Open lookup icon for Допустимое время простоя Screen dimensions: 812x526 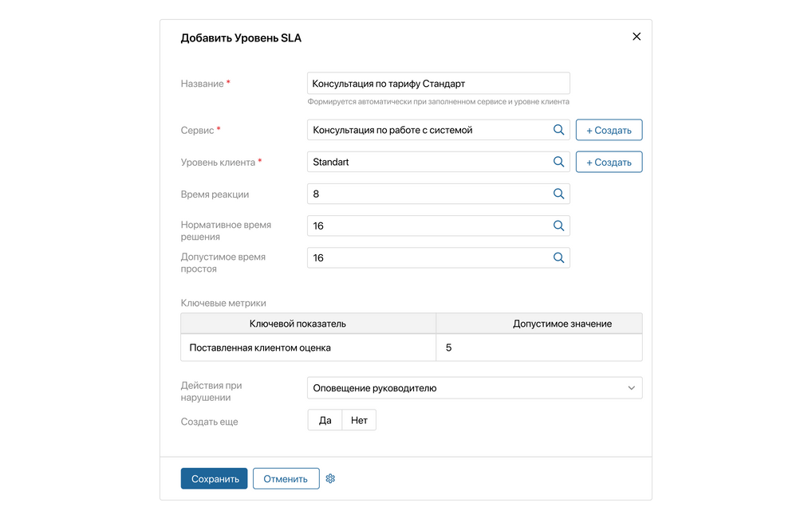558,257
